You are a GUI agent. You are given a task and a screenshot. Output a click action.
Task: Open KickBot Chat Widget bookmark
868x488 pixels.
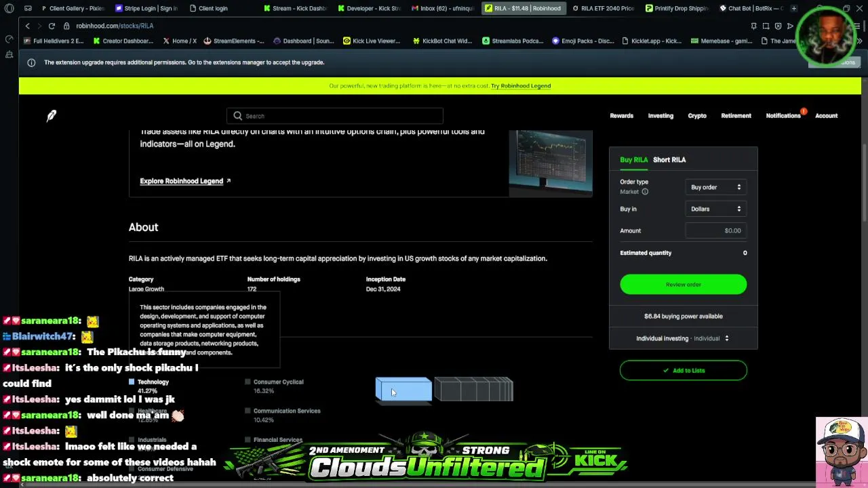(441, 41)
